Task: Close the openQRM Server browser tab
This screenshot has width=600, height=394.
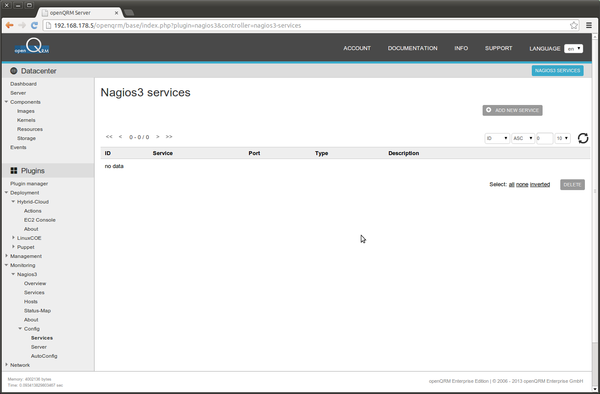Action: coord(116,13)
